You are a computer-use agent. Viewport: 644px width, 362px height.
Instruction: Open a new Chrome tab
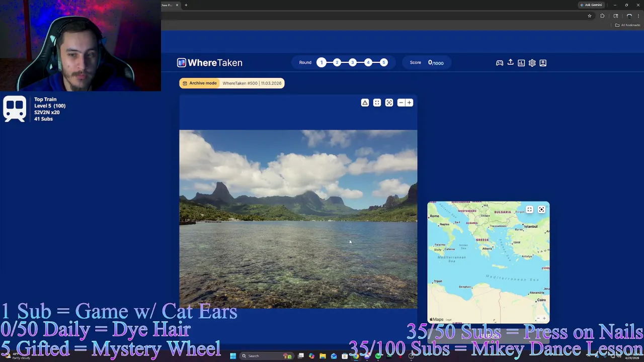(x=186, y=5)
